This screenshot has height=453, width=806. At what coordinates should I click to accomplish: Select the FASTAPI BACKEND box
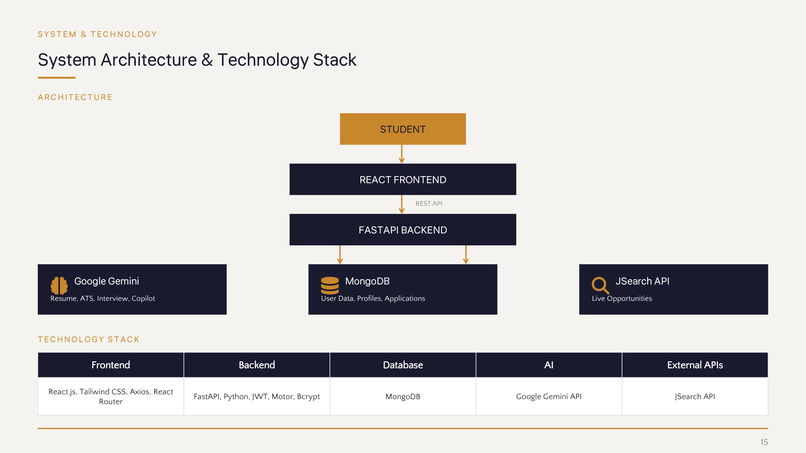pyautogui.click(x=402, y=230)
